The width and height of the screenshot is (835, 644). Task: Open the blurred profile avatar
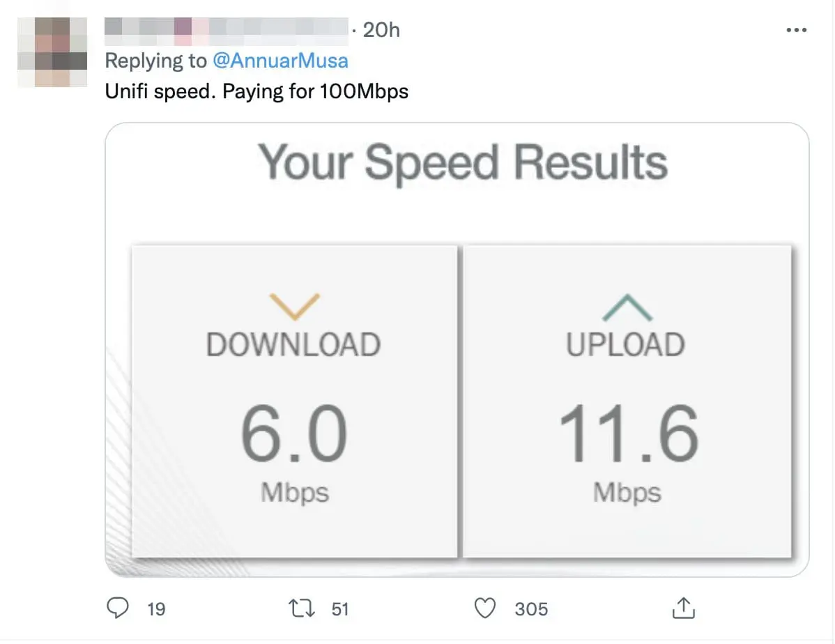coord(52,52)
